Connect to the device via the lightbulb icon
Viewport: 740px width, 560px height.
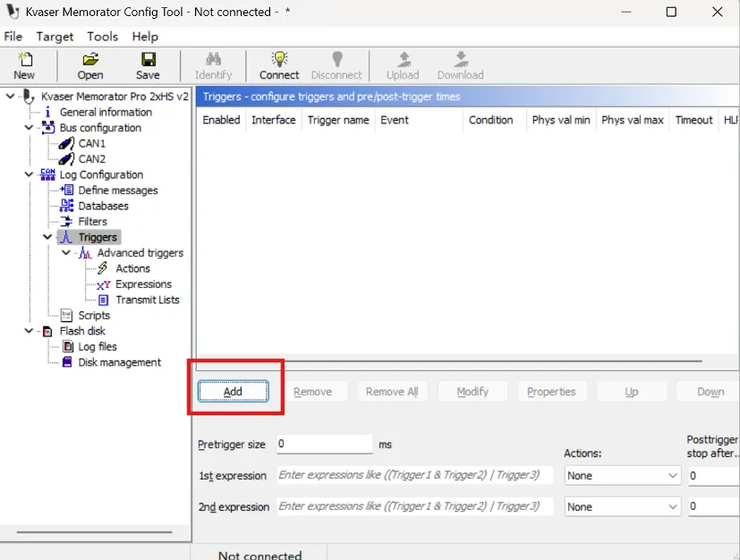279,59
